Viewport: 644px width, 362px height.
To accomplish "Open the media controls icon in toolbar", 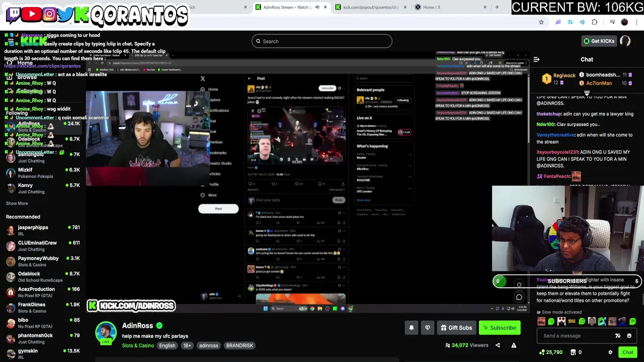I will [x=612, y=22].
